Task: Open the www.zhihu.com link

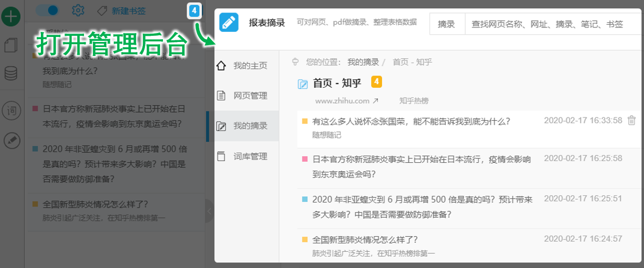Action: [x=347, y=101]
